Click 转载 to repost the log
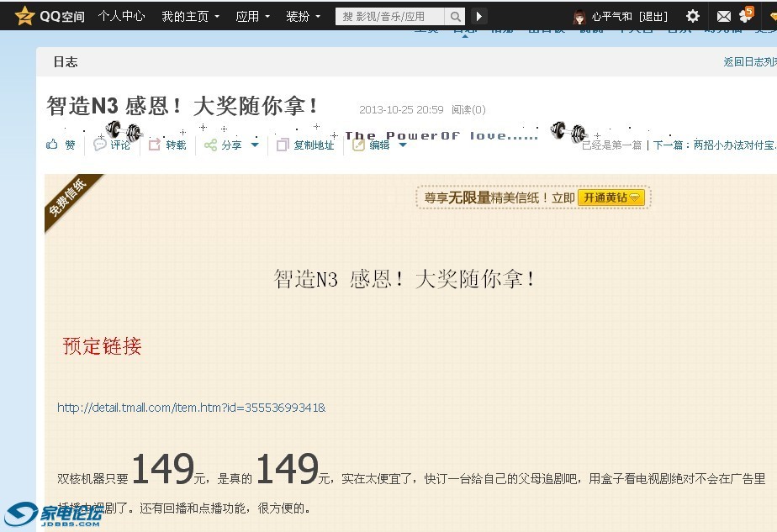This screenshot has height=532, width=777. click(167, 145)
